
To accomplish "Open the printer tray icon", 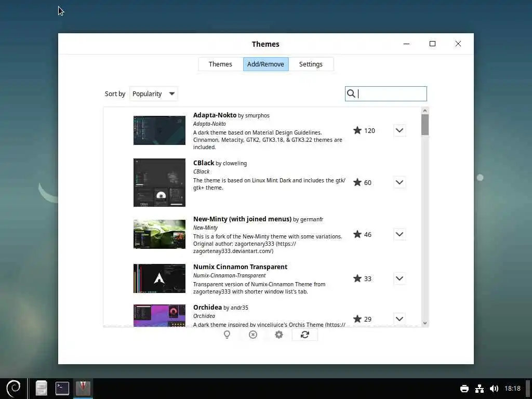I will (x=464, y=389).
